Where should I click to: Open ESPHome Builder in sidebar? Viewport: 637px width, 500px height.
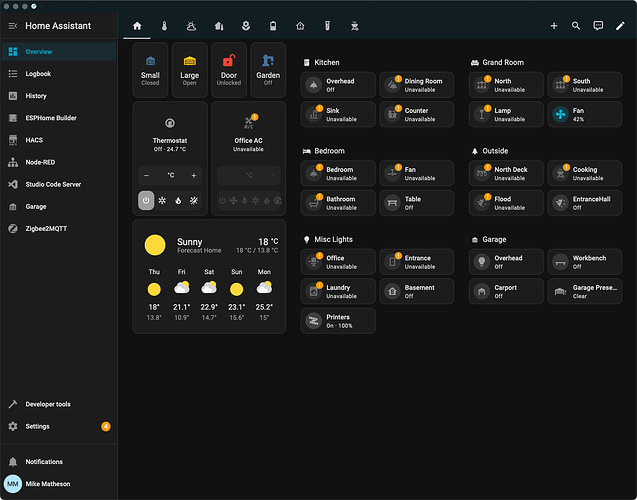(59, 118)
